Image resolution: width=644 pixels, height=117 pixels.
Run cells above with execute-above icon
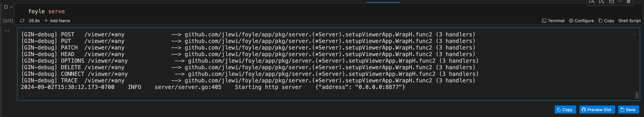pos(592,2)
